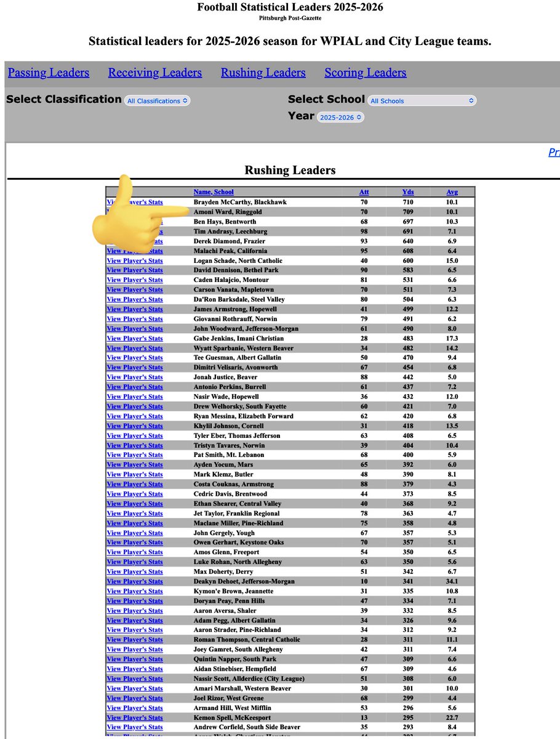The width and height of the screenshot is (560, 739).
Task: Sort table by Att column
Action: click(x=364, y=192)
